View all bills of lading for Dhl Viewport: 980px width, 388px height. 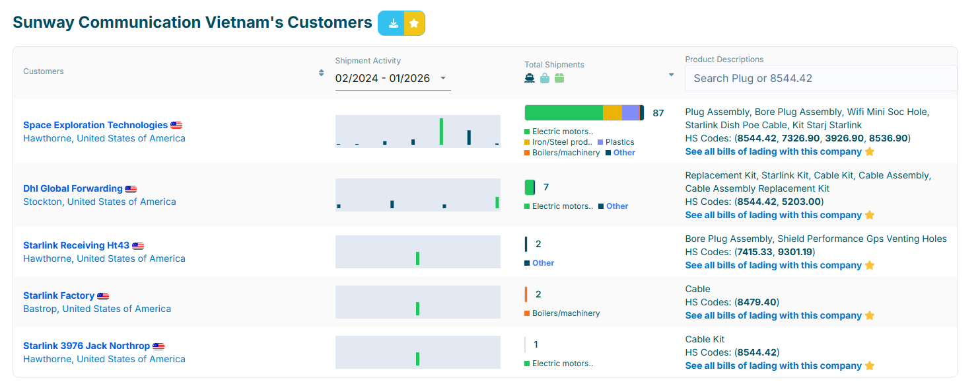click(x=773, y=215)
